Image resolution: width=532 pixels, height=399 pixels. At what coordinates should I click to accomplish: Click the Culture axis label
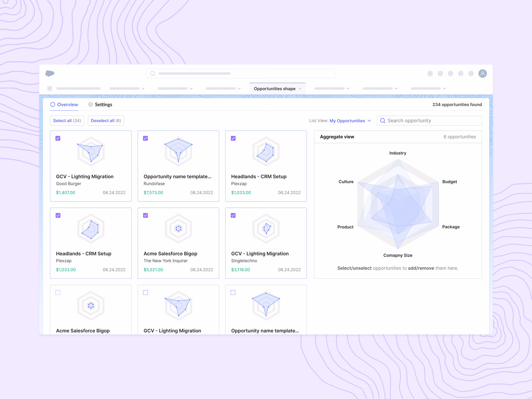(346, 182)
